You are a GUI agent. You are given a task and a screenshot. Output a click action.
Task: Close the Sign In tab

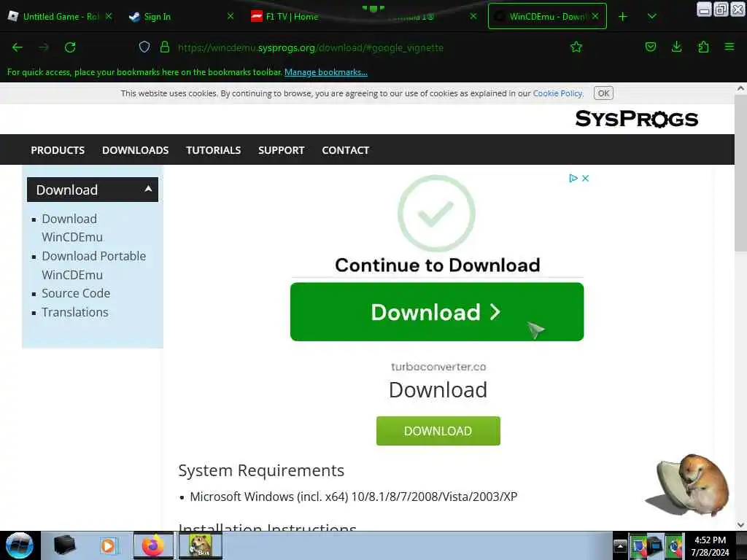click(x=231, y=16)
